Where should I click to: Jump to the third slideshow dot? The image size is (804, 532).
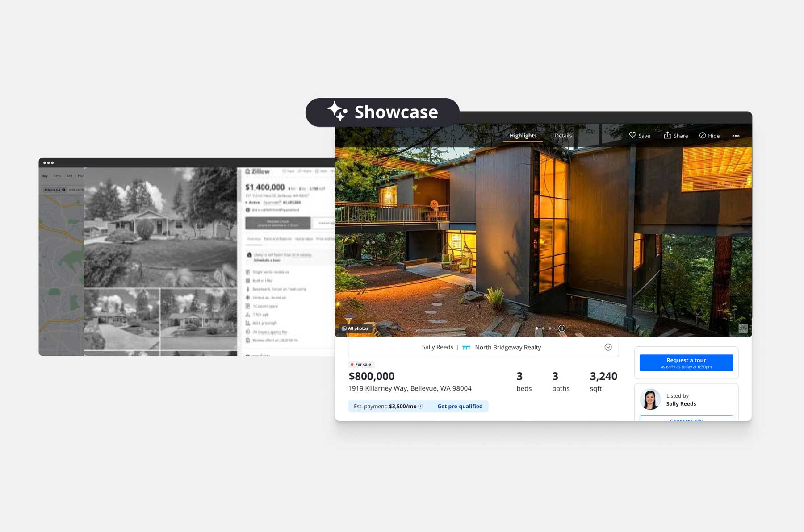tap(550, 328)
